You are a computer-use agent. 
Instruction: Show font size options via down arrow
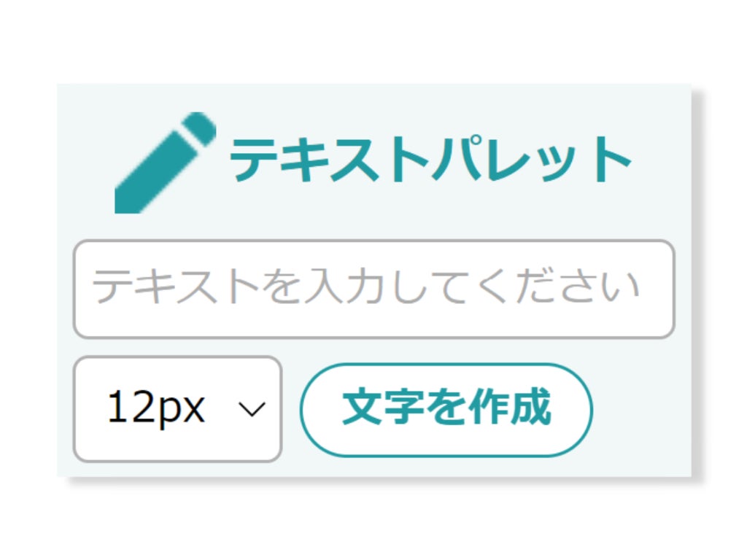click(x=252, y=410)
